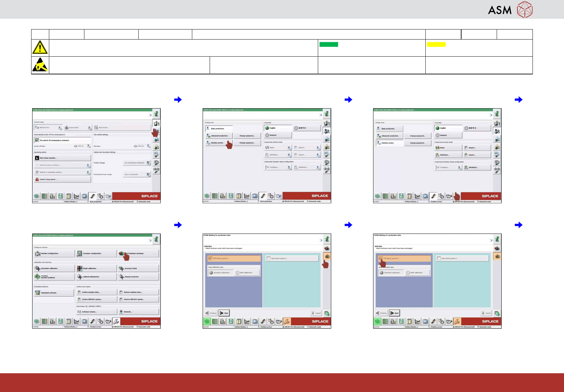Open Manual correction
Image resolution: width=564 pixels, height=392 pixels.
[138, 277]
